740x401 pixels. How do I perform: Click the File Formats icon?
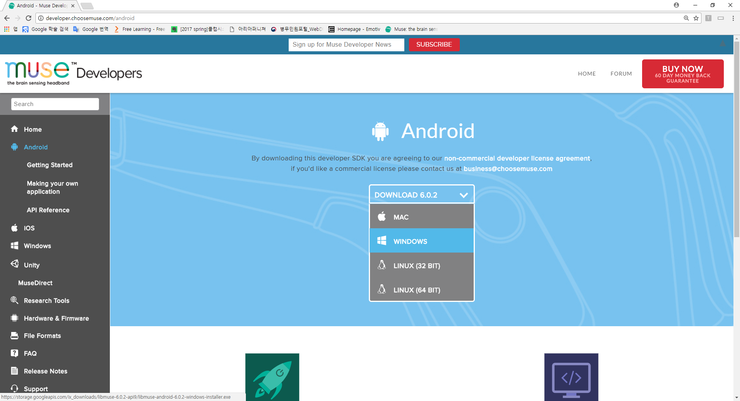pos(14,335)
